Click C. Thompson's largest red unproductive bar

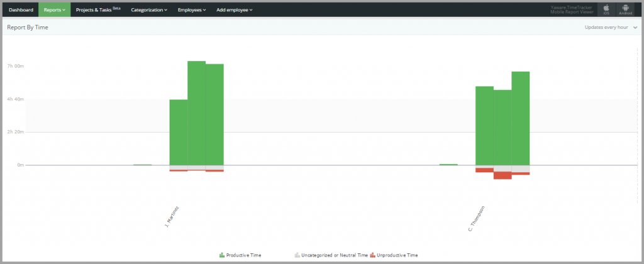(502, 175)
